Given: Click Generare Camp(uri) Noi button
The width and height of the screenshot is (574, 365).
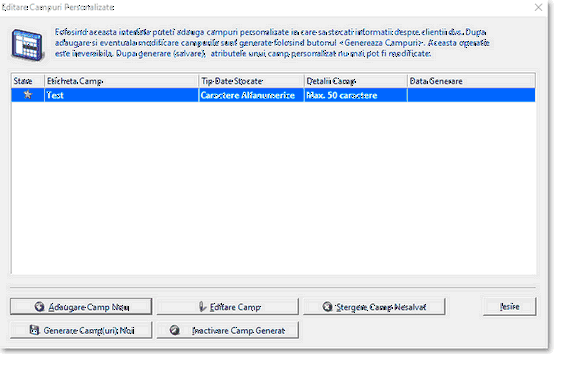Looking at the screenshot, I should (x=81, y=330).
